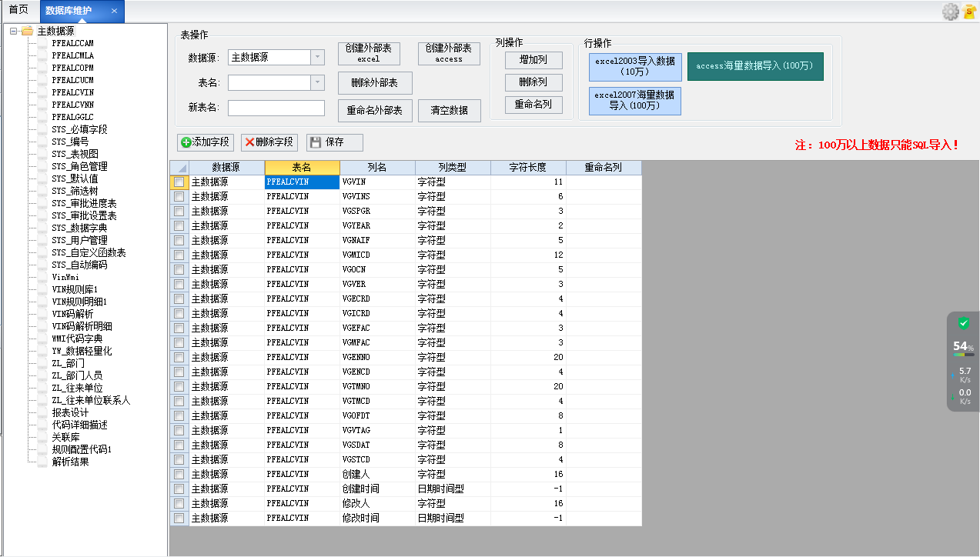Open the 表名 combo box dropdown arrow
The height and width of the screenshot is (557, 980).
317,82
